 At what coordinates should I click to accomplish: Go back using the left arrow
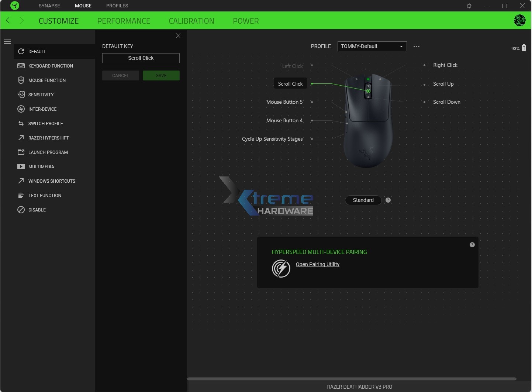(8, 21)
